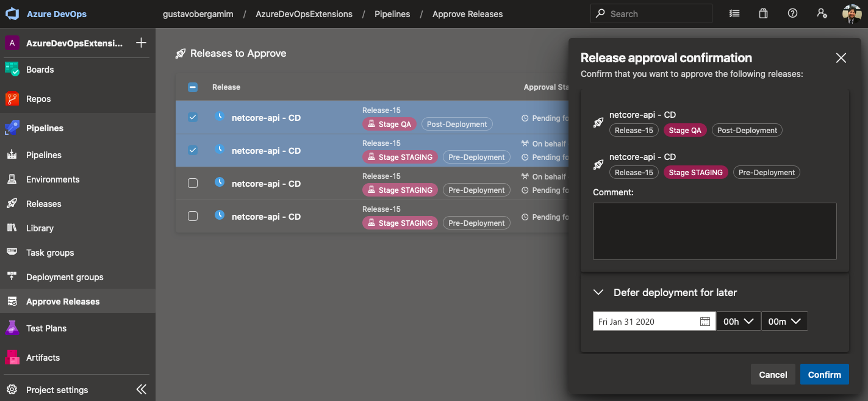Open Releases in the Pipelines menu

44,204
